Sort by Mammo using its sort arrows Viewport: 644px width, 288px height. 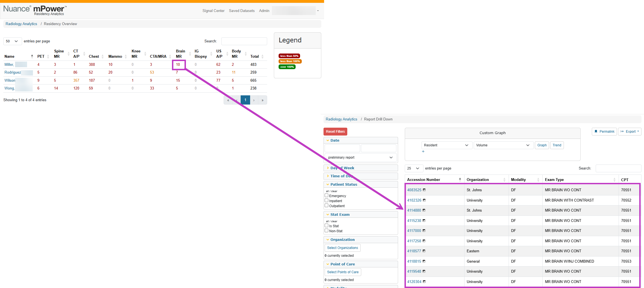tap(126, 56)
